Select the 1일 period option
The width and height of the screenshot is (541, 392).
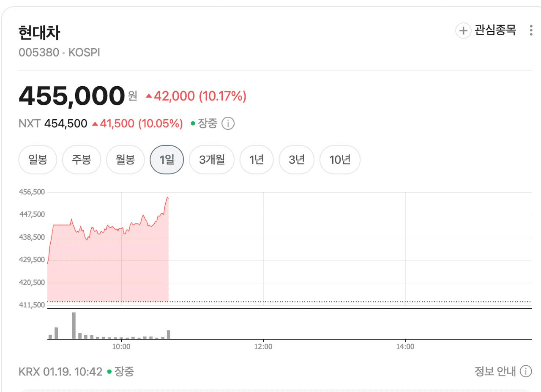167,159
